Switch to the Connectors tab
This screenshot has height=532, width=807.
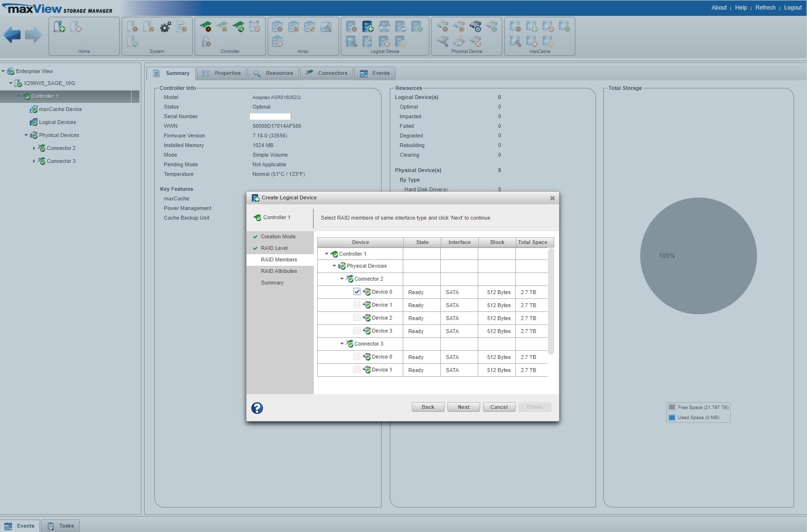coord(326,73)
